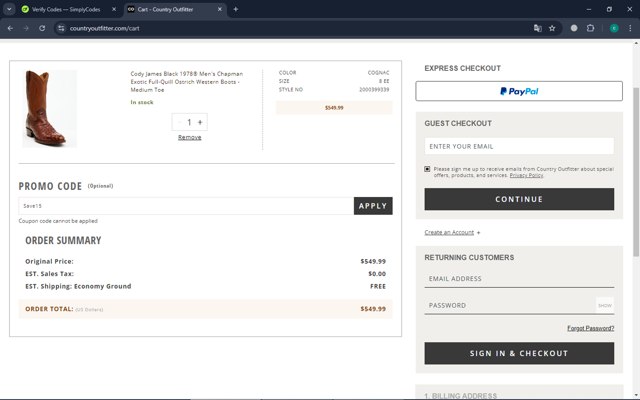This screenshot has height=400, width=640.
Task: Click the EST. Shipping Economy Ground row
Action: click(205, 286)
